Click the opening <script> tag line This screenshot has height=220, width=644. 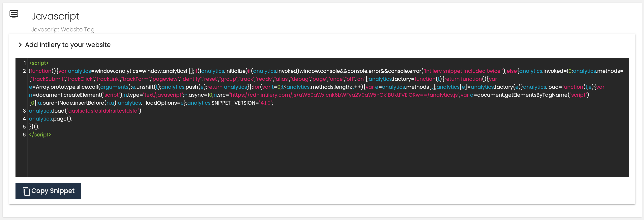pos(39,63)
